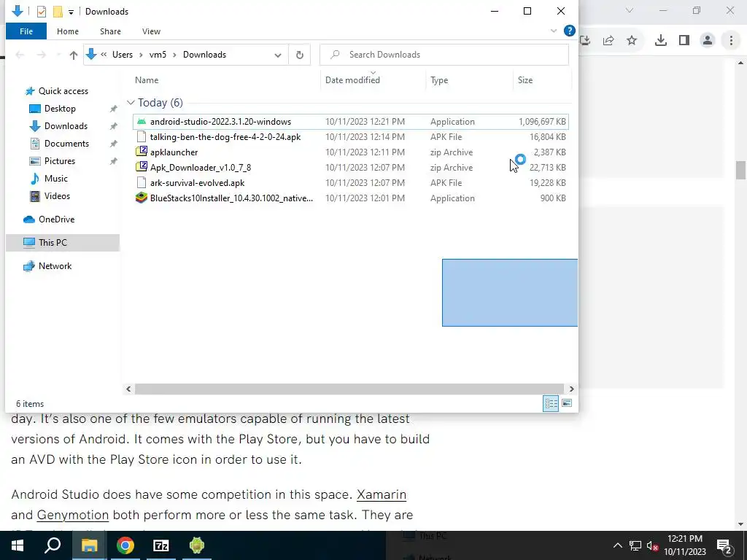Open Documents in the navigation pane
747x560 pixels.
[x=66, y=144]
